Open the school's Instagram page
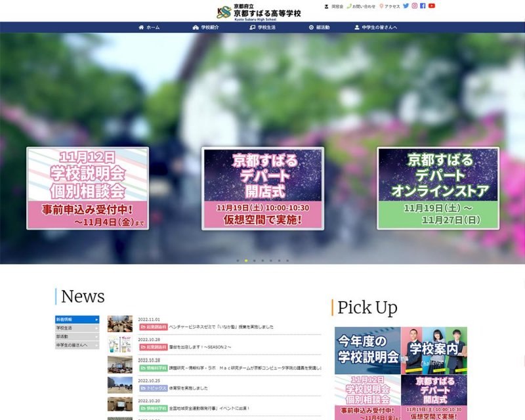This screenshot has height=420, width=525. click(x=415, y=6)
